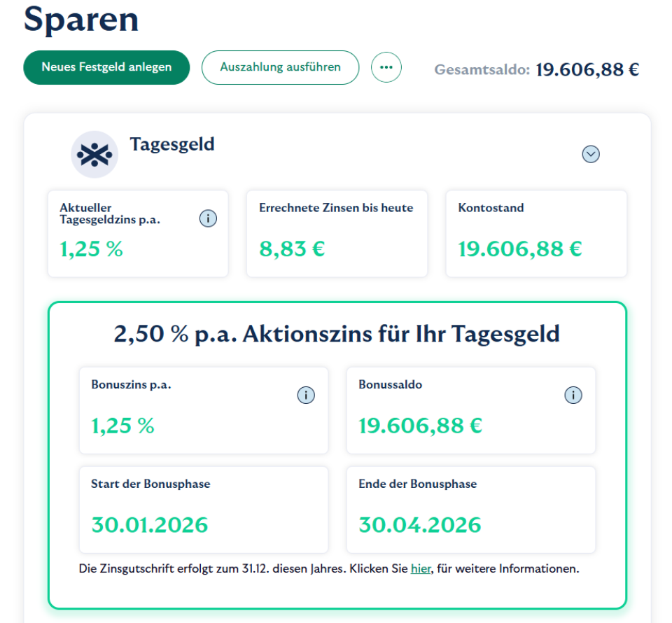
Task: Click the Sparen page heading
Action: 81,20
